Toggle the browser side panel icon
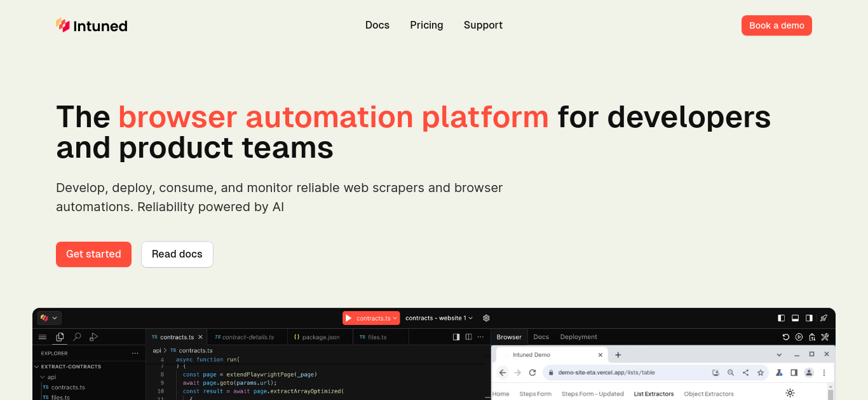The height and width of the screenshot is (400, 868). [794, 373]
